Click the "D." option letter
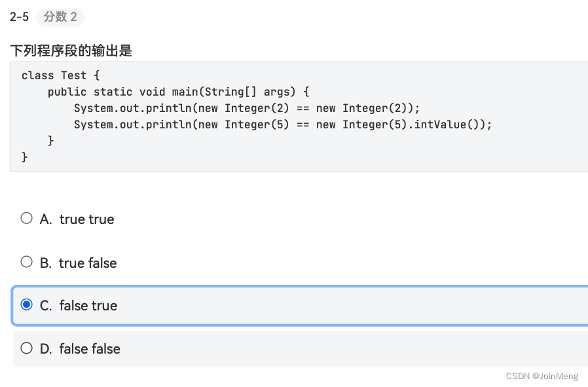Screen dimensions: 588x387 46,349
